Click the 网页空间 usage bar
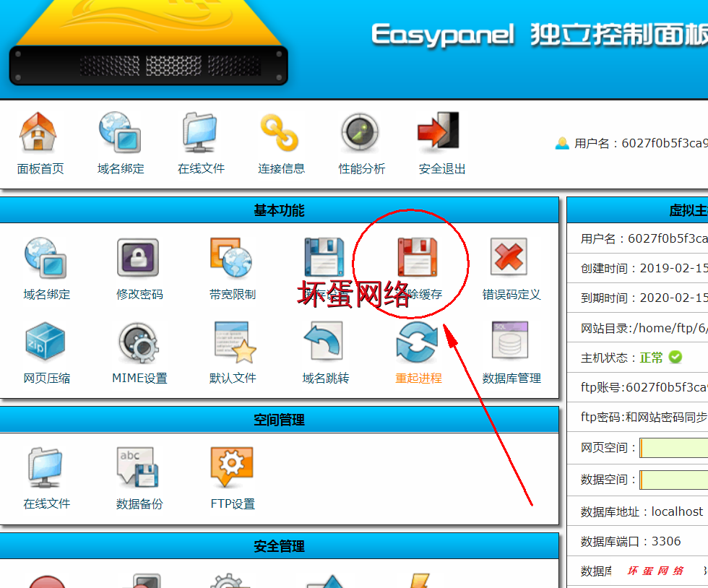 click(x=673, y=448)
